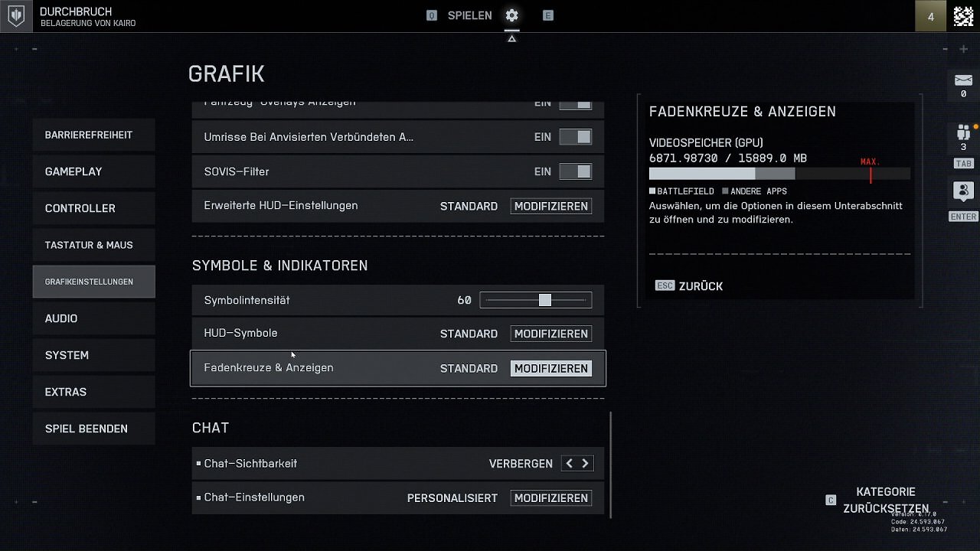Image resolution: width=980 pixels, height=551 pixels.
Task: Toggle Umrisse Bei Anvisierten Verbündeten switch
Action: [575, 137]
